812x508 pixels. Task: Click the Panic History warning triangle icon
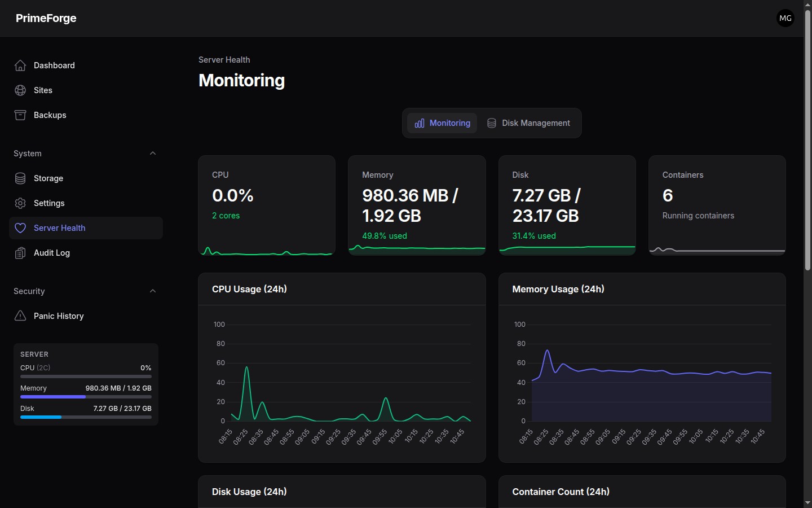20,316
